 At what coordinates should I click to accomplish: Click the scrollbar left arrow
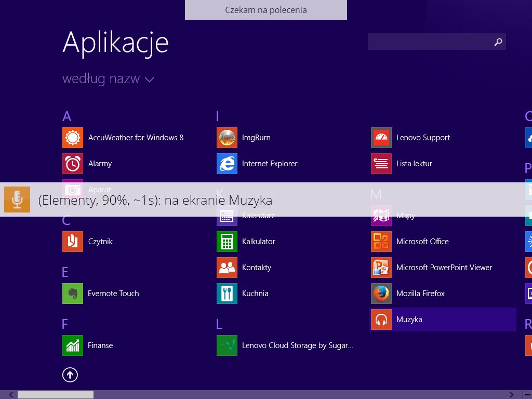(x=11, y=395)
